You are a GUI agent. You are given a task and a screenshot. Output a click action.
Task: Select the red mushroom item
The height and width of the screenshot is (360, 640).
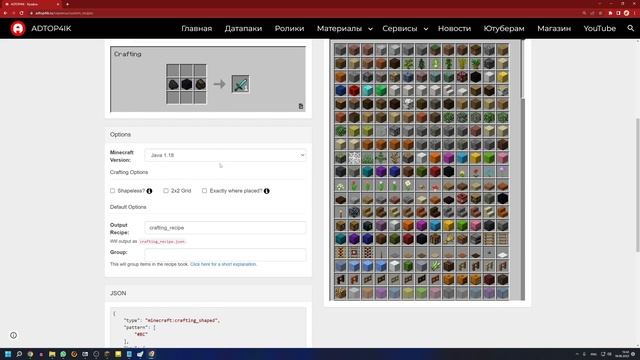[435, 185]
